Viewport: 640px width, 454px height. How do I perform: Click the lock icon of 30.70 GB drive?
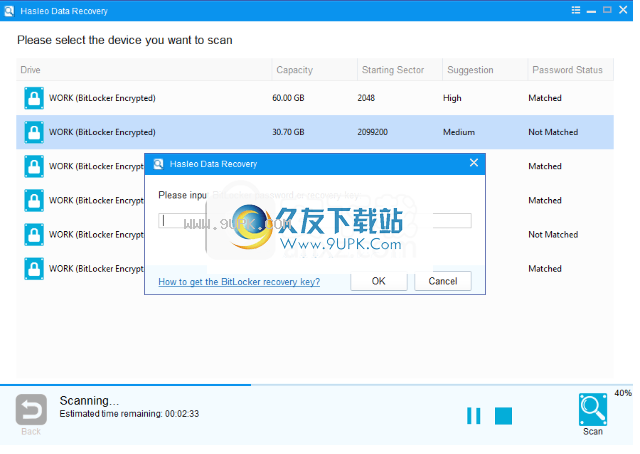pyautogui.click(x=34, y=132)
